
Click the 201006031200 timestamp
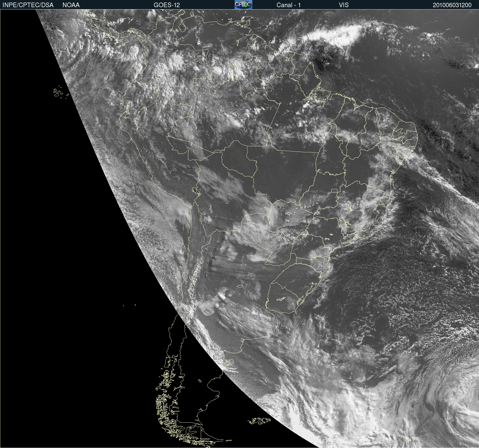tap(452, 5)
